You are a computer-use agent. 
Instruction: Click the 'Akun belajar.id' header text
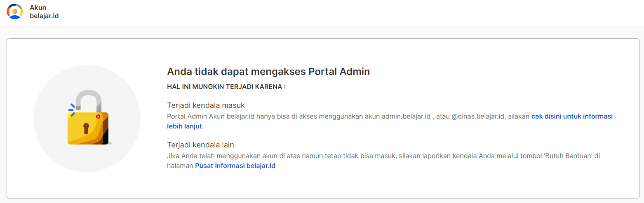(44, 12)
